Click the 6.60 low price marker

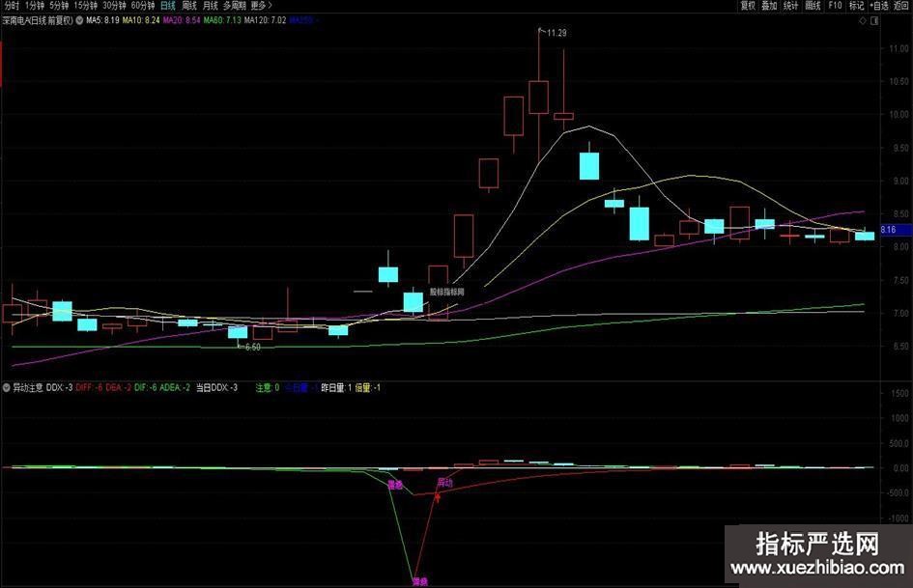(253, 347)
